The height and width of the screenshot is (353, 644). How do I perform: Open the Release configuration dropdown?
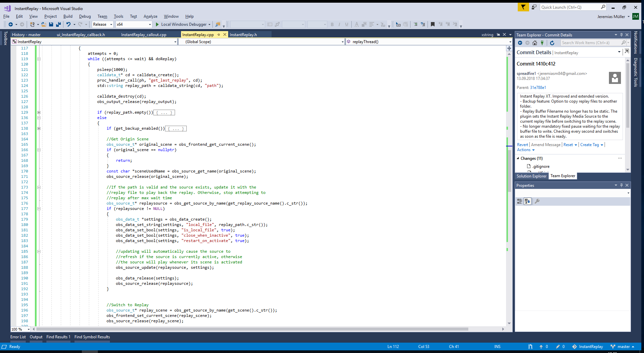point(103,24)
